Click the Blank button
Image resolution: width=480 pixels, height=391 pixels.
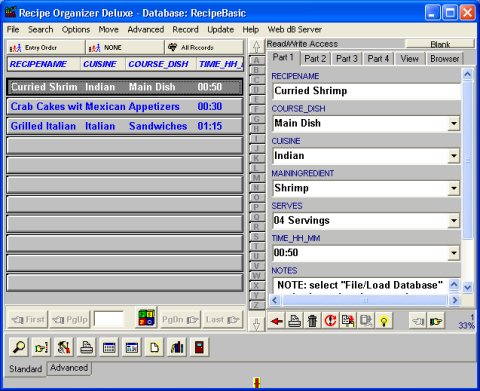point(440,44)
